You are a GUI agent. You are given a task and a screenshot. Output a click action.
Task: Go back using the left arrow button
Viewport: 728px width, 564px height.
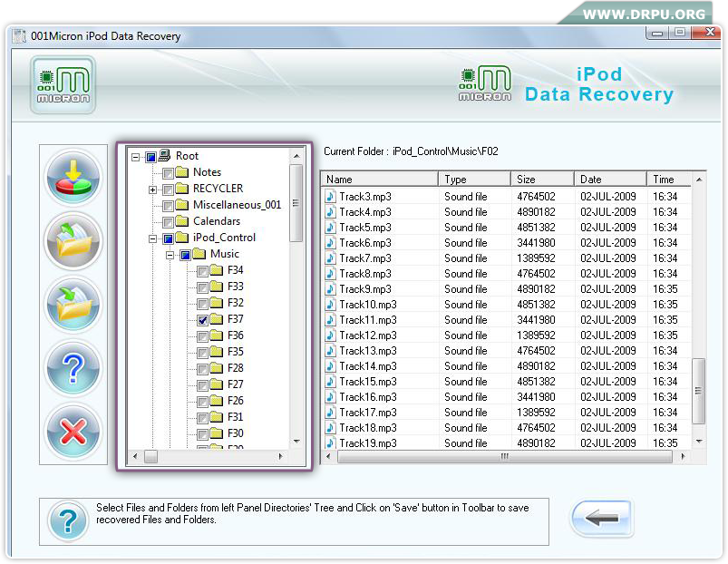pos(601,518)
